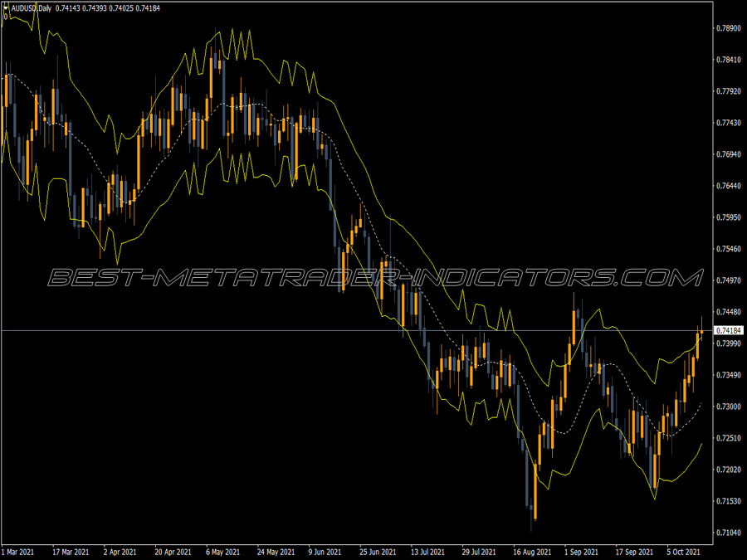This screenshot has height=560, width=747.
Task: Click the 0.78900 price axis label
Action: [729, 28]
